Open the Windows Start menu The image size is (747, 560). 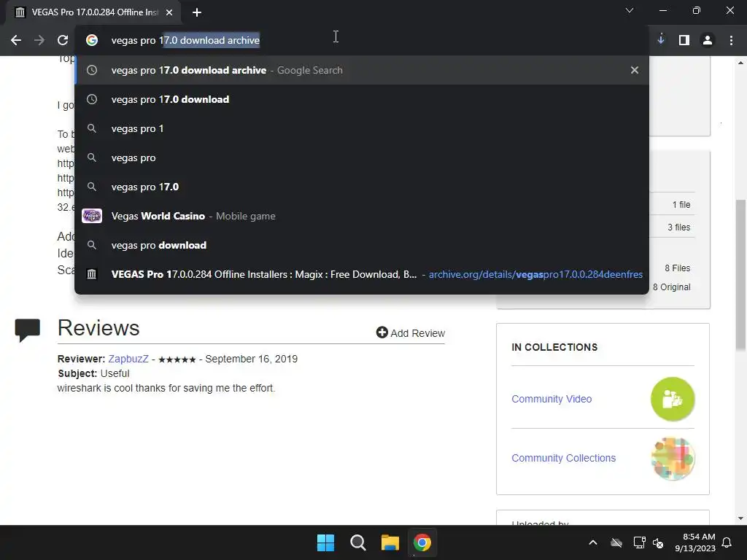[326, 542]
